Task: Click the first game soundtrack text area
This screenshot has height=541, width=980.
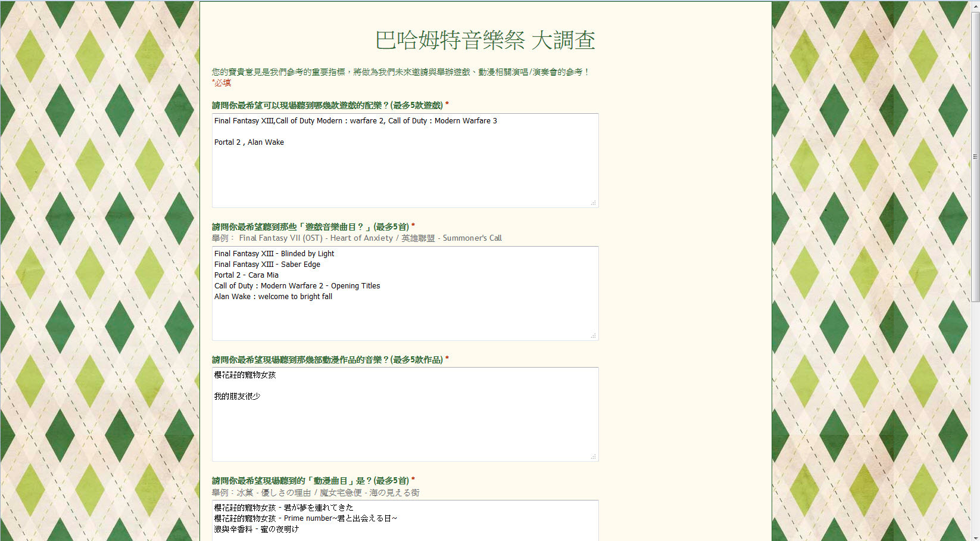Action: [x=405, y=173]
